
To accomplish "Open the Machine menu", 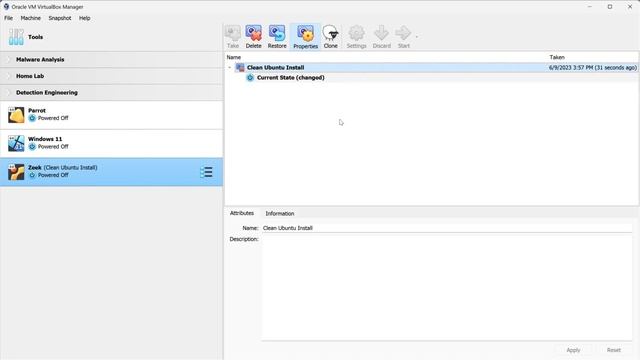I will pos(31,18).
